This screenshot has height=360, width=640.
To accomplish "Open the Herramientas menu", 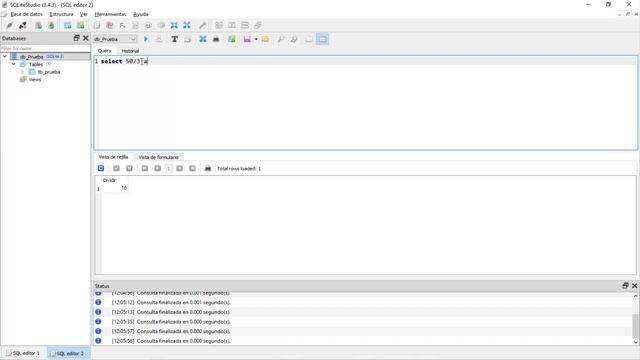I will (x=110, y=14).
